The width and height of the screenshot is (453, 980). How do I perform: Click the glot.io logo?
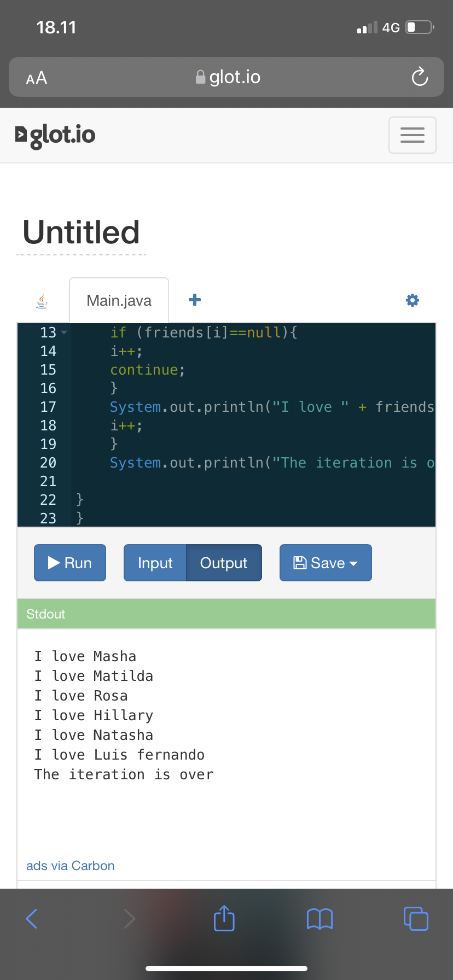(55, 135)
